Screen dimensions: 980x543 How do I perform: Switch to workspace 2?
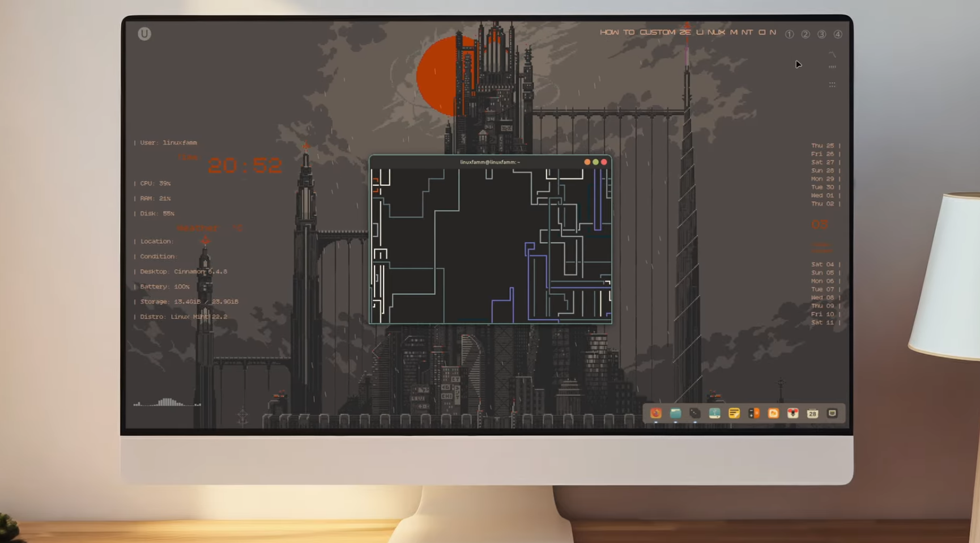[x=806, y=34]
